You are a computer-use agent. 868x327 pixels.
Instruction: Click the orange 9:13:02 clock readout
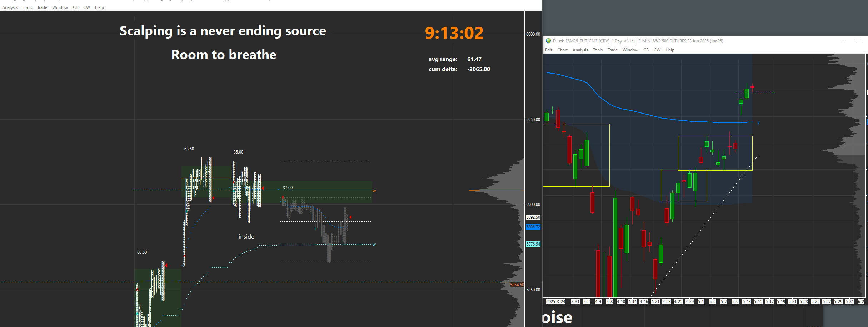[x=454, y=33]
